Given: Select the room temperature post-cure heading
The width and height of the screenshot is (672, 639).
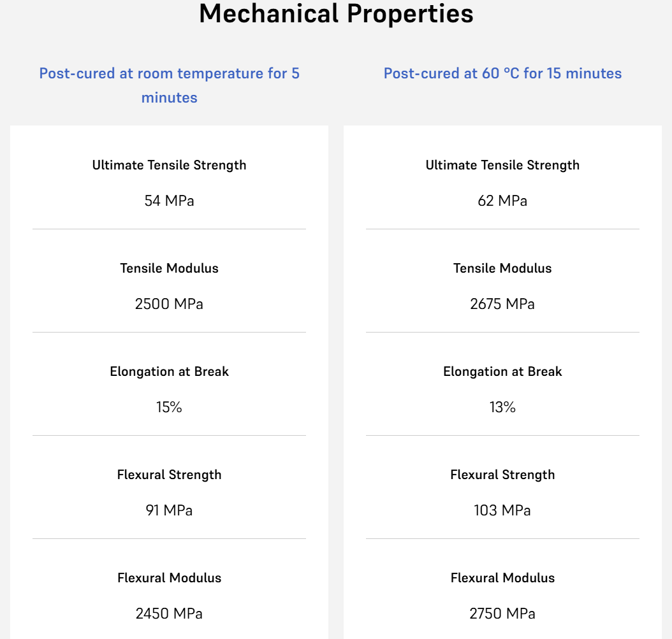Looking at the screenshot, I should pos(169,85).
